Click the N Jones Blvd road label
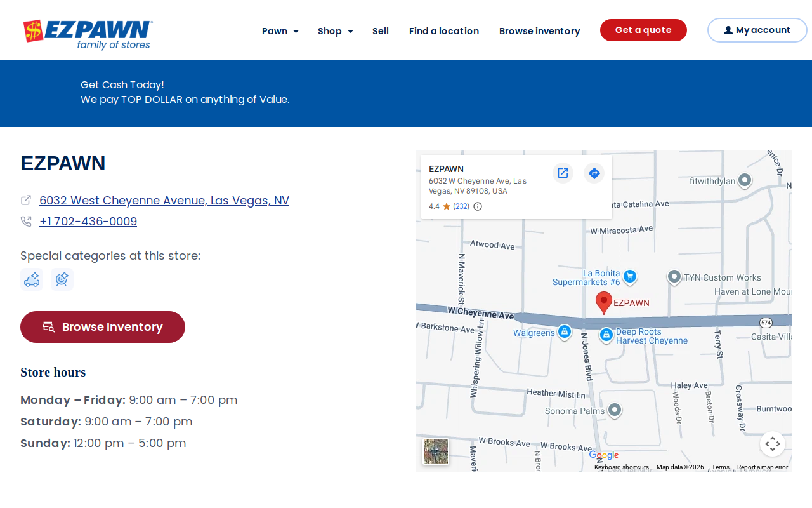812x508 pixels. pyautogui.click(x=587, y=356)
